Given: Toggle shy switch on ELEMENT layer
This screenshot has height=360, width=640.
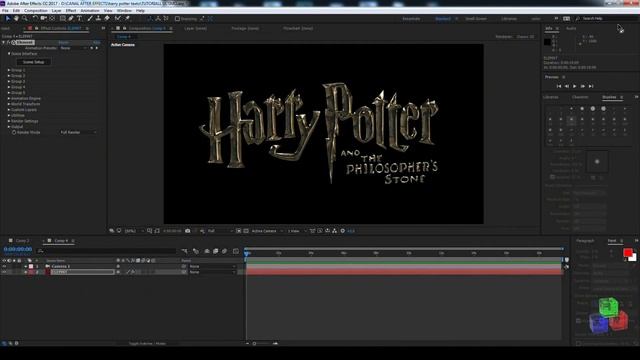Looking at the screenshot, I should [118, 272].
